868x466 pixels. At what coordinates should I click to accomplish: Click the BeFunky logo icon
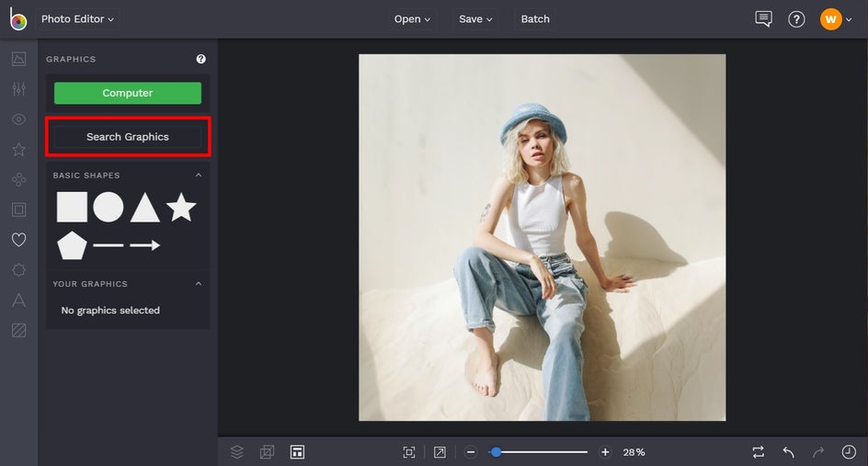pos(17,18)
